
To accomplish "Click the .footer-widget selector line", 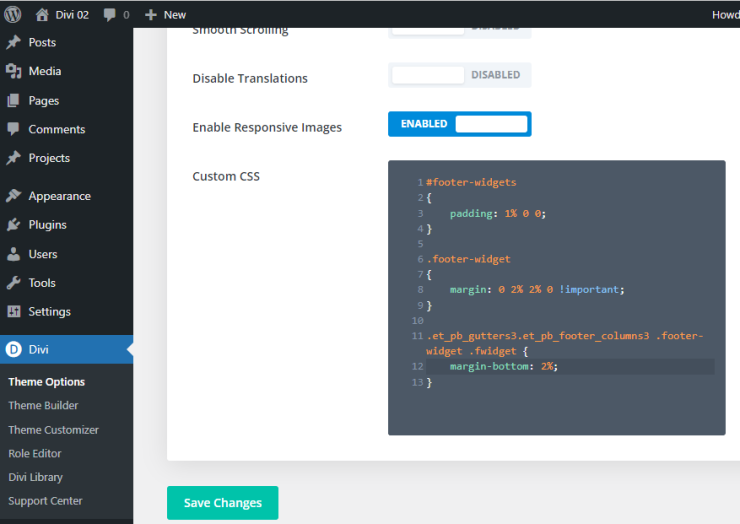I will tap(469, 259).
